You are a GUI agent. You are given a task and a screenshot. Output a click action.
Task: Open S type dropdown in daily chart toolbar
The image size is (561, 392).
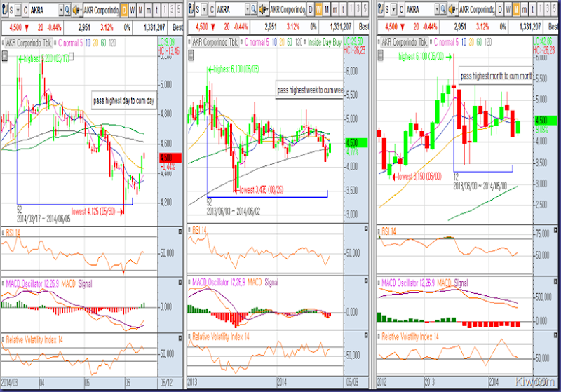coord(18,10)
